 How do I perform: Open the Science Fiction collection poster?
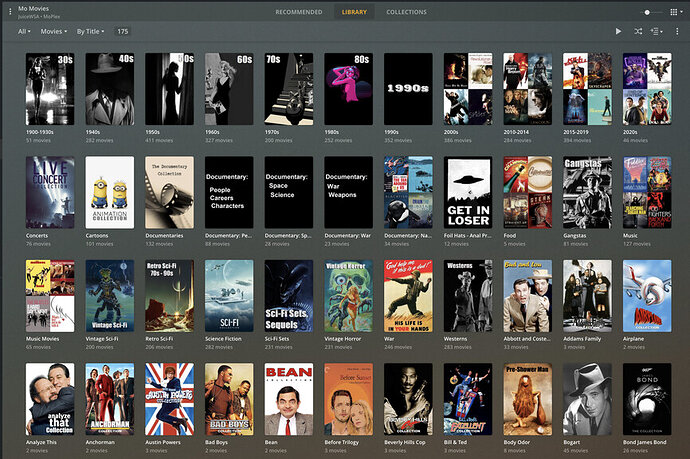(x=229, y=296)
